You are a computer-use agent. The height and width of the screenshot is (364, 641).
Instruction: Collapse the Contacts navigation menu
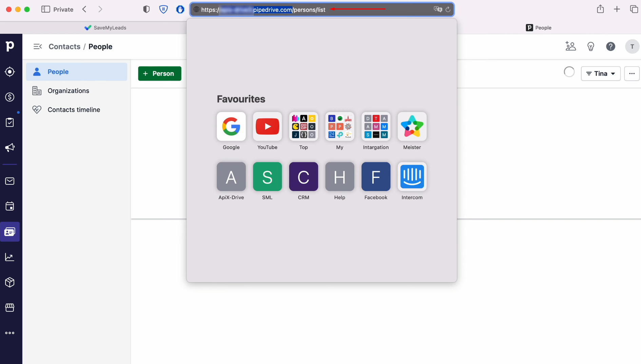coord(38,46)
